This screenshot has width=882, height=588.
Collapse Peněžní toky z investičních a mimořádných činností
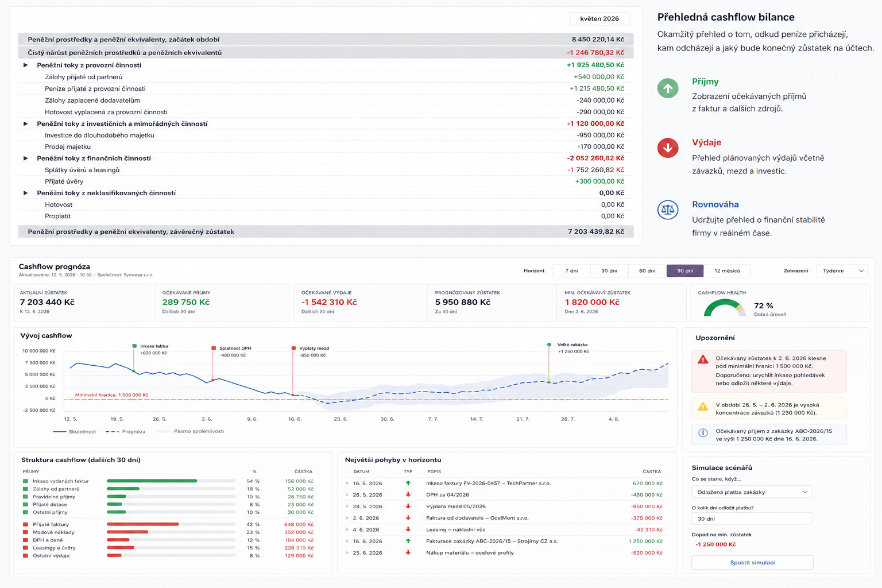point(25,124)
